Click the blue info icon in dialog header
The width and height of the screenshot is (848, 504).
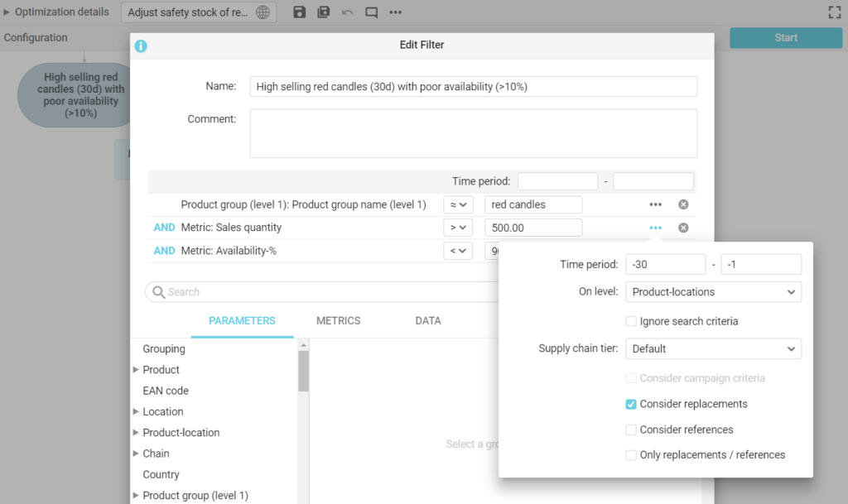coord(141,46)
